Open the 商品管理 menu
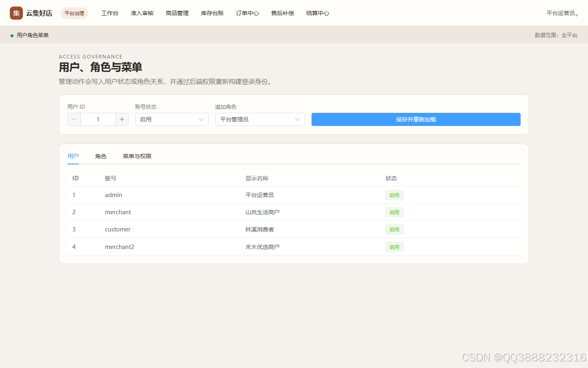 (x=177, y=13)
